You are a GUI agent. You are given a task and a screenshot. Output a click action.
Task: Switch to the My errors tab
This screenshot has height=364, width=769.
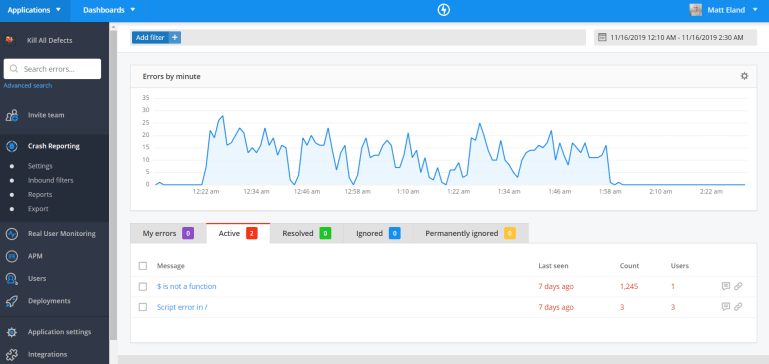[x=168, y=234]
